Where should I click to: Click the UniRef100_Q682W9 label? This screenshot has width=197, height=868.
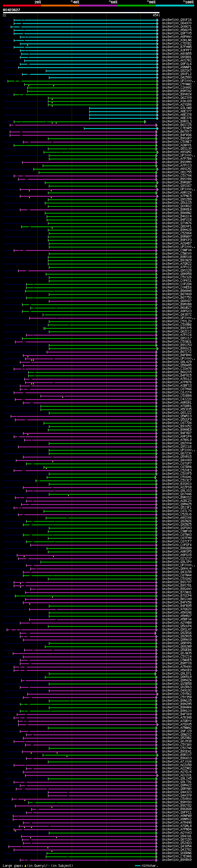click(x=177, y=646)
